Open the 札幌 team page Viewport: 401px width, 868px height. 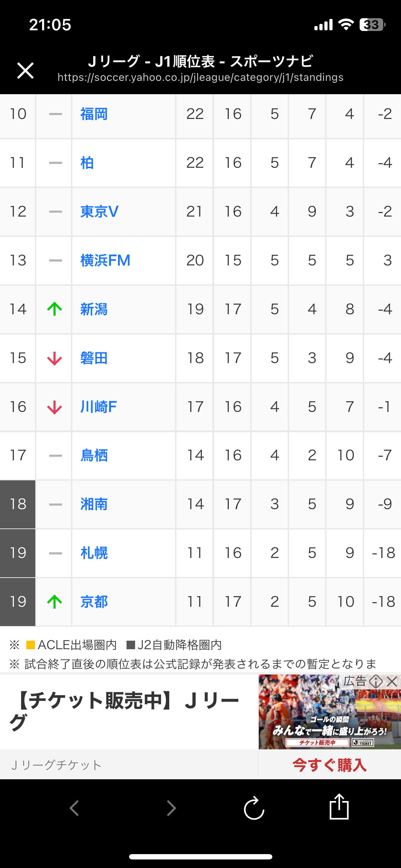[94, 553]
